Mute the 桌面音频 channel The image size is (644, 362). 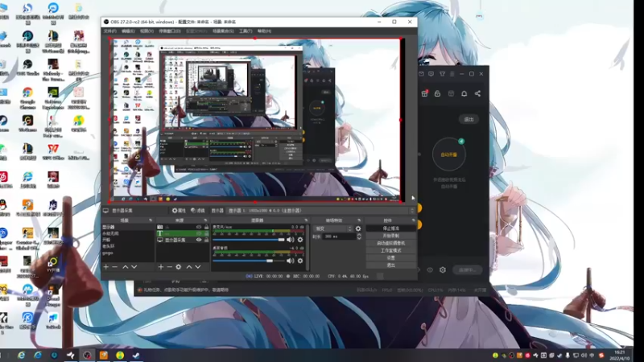(x=291, y=261)
